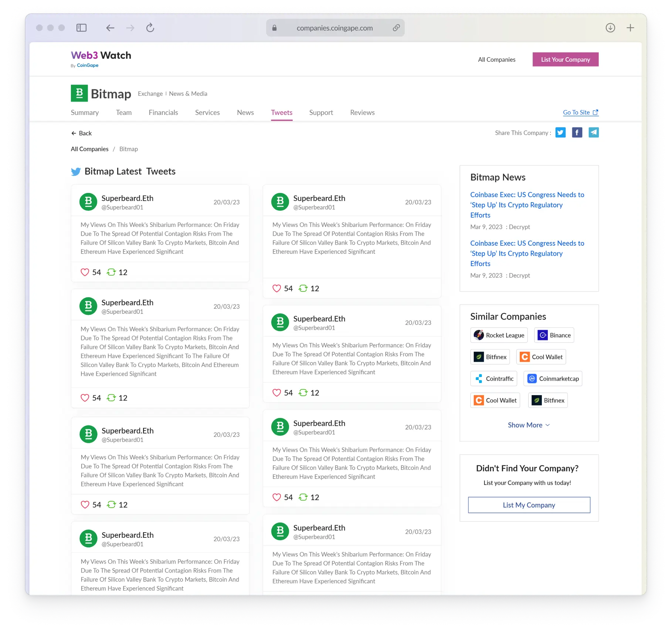Retweet the first tweet in left column
Viewport: 672px width, 632px height.
pos(111,272)
